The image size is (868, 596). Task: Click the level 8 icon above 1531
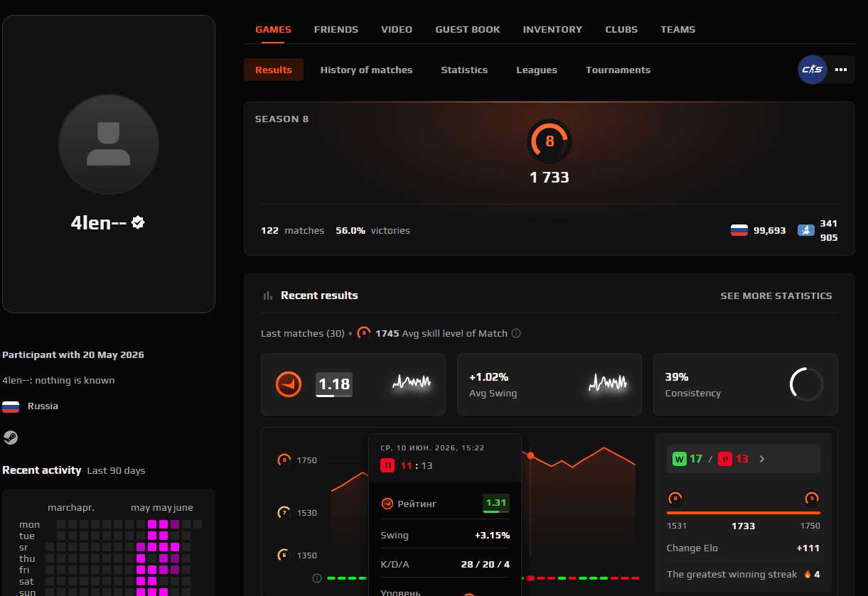(x=674, y=498)
